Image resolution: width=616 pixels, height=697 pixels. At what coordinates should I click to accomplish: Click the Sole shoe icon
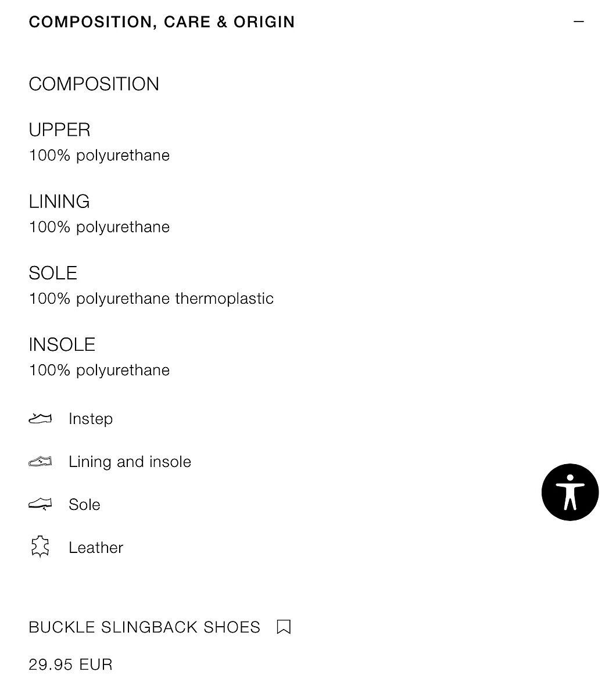pos(40,504)
